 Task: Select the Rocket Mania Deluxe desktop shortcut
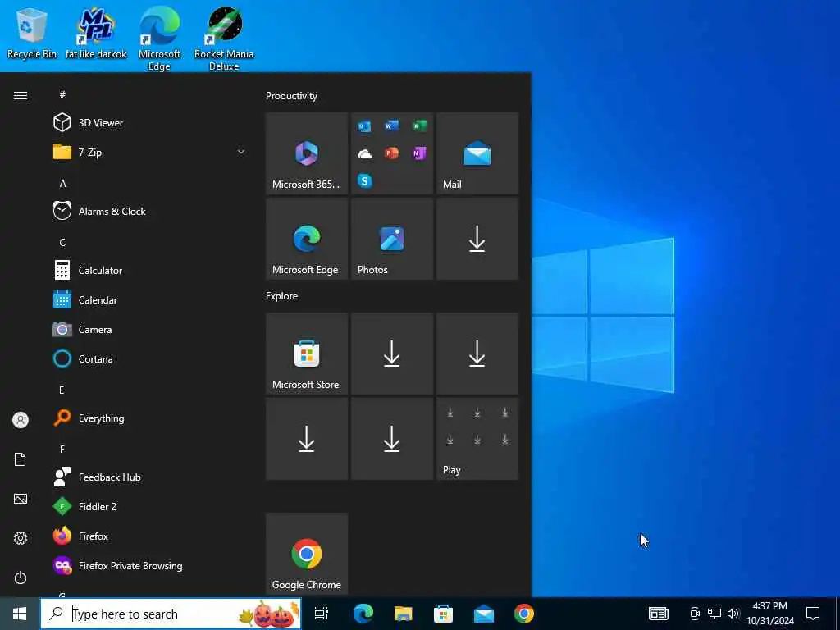(224, 39)
